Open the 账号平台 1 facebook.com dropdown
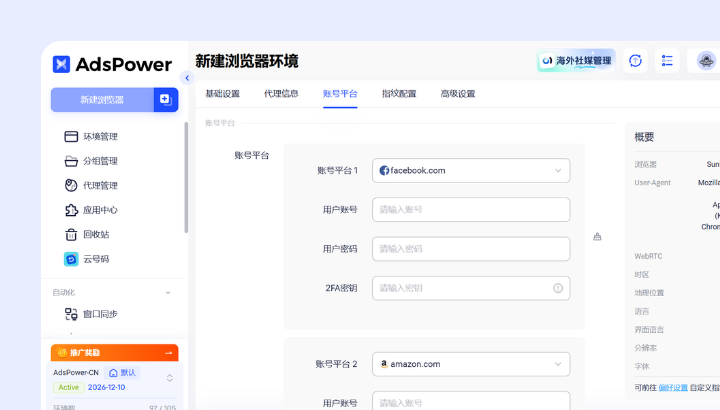Image resolution: width=720 pixels, height=410 pixels. (471, 171)
